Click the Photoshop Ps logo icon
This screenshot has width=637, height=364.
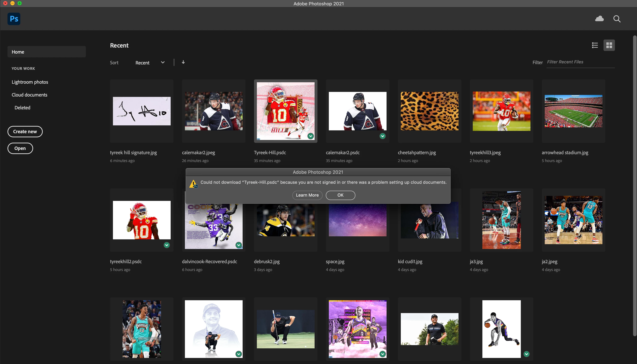coord(14,19)
